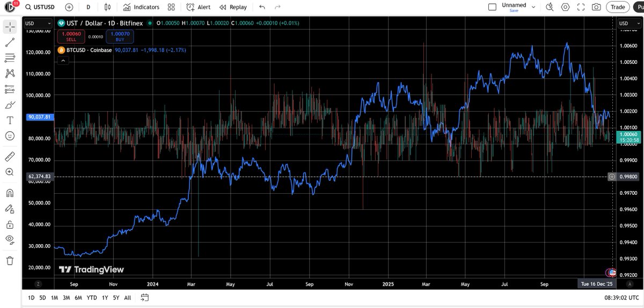
Task: Set time range to 1M
Action: tap(54, 297)
